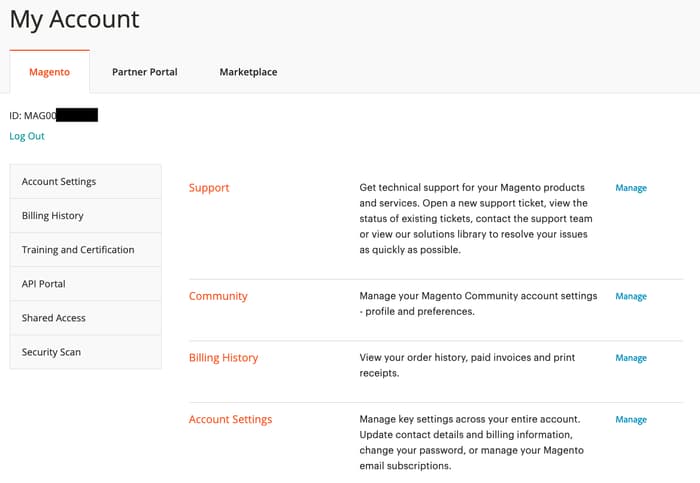Open Training and Certification sidebar item
The height and width of the screenshot is (483, 700).
pos(78,250)
